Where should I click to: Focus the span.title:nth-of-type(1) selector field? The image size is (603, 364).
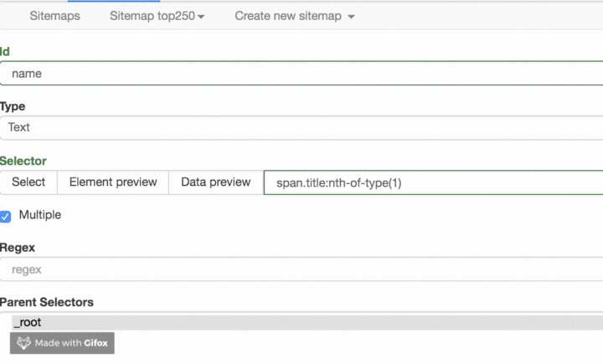(x=433, y=182)
